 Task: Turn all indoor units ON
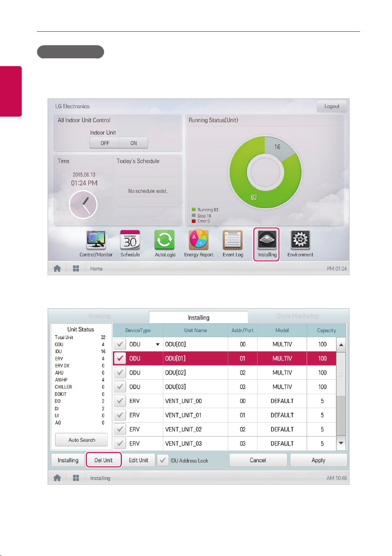click(x=133, y=143)
